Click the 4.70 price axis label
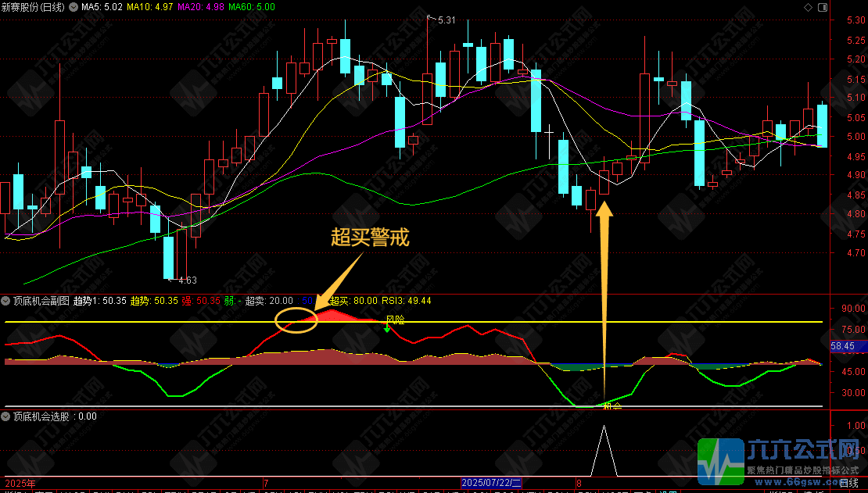Viewport: 868px width, 493px height. [855, 253]
